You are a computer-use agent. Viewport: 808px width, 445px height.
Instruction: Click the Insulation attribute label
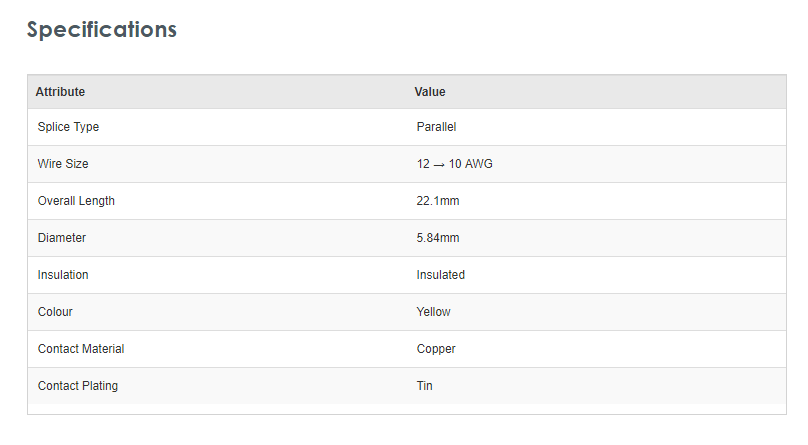[63, 275]
